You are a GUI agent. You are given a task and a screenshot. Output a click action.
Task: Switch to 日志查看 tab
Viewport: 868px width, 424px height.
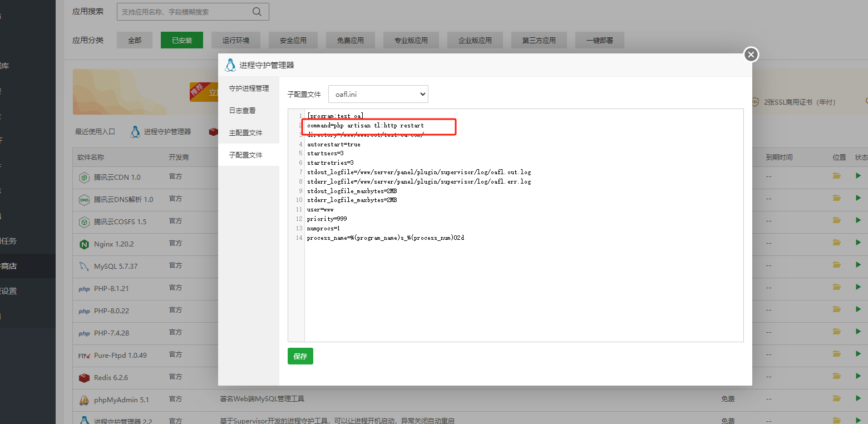click(242, 111)
